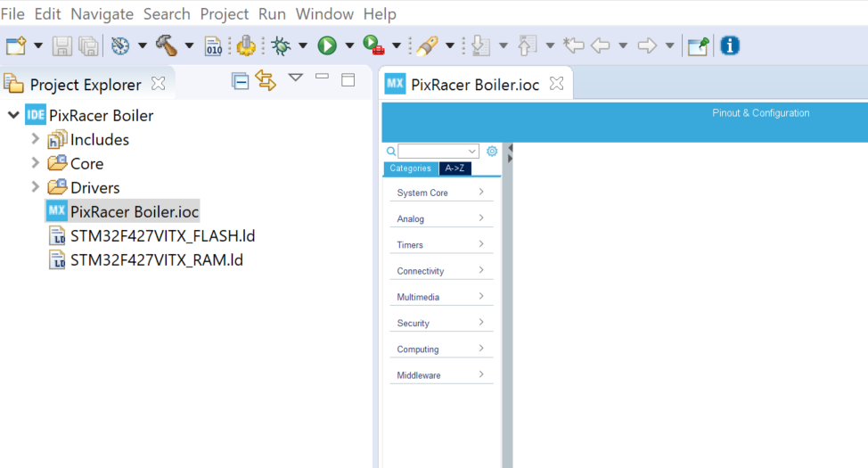Click the search magnifier icon
Screen dimensions: 868x468
(x=391, y=152)
